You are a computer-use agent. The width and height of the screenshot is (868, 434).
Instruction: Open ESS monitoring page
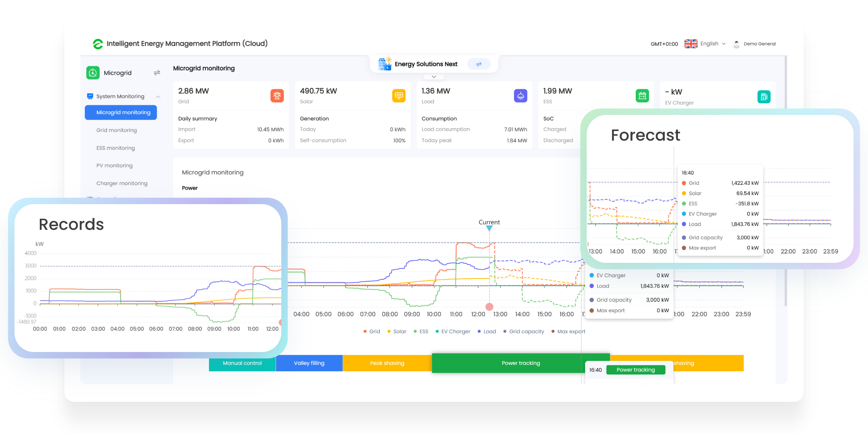116,148
